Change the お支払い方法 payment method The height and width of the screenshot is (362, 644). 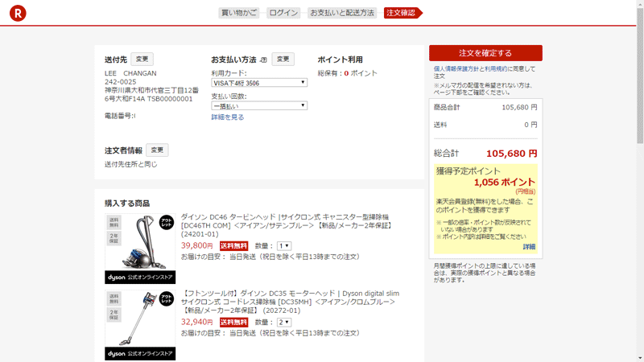tap(283, 59)
